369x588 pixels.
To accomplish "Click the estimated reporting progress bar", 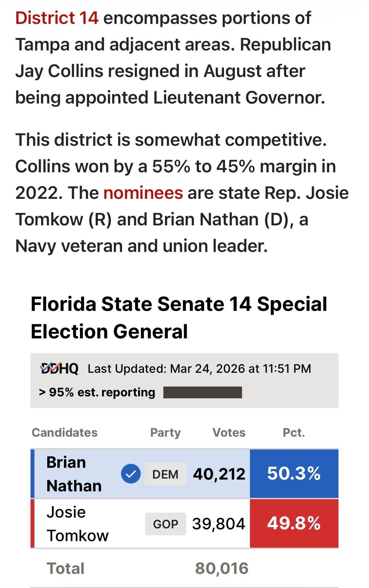I will (203, 392).
